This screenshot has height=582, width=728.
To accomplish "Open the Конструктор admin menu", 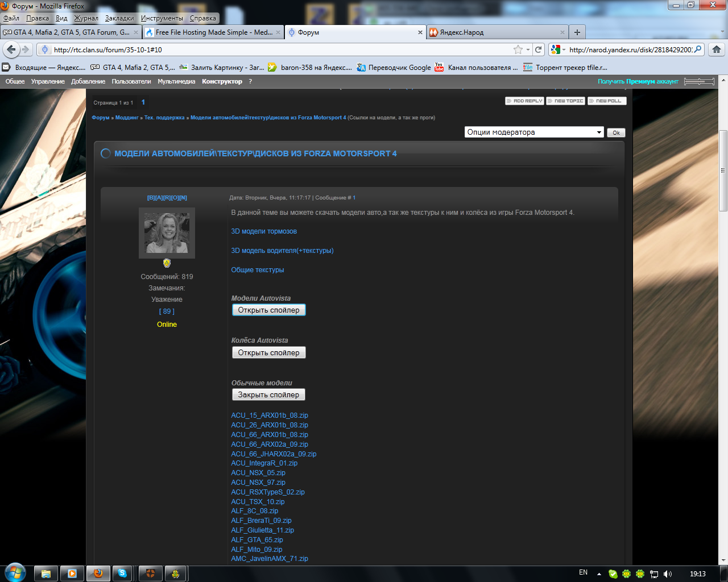I will click(222, 81).
